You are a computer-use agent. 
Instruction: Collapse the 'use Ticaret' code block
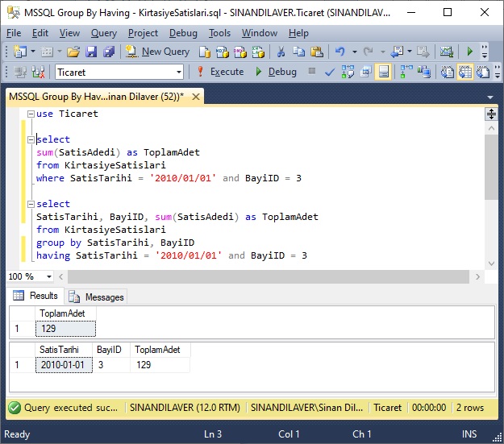31,114
